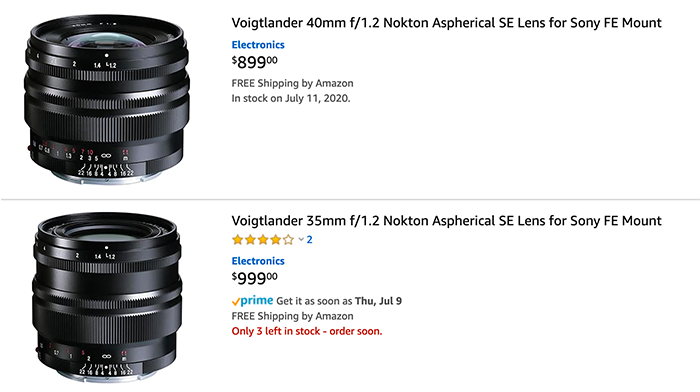Click the Prime logo badge
The image size is (700, 392).
coord(252,301)
